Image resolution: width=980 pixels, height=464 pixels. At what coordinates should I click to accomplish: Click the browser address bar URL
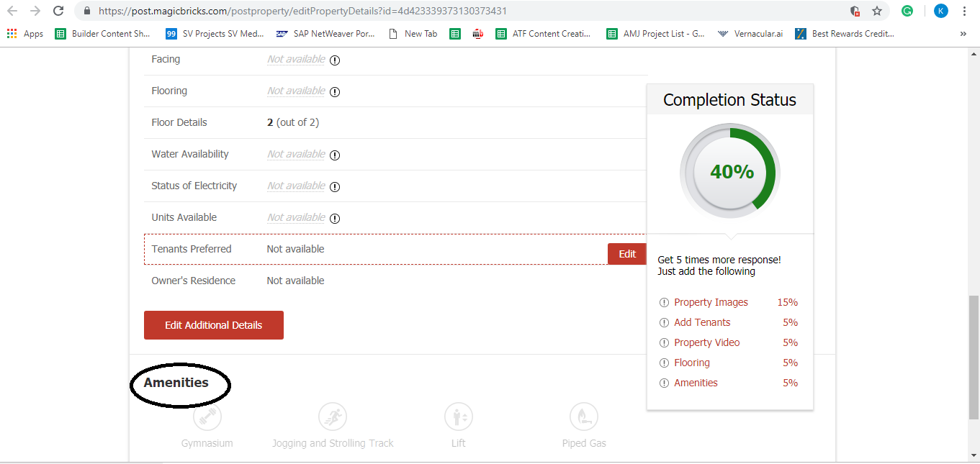302,11
